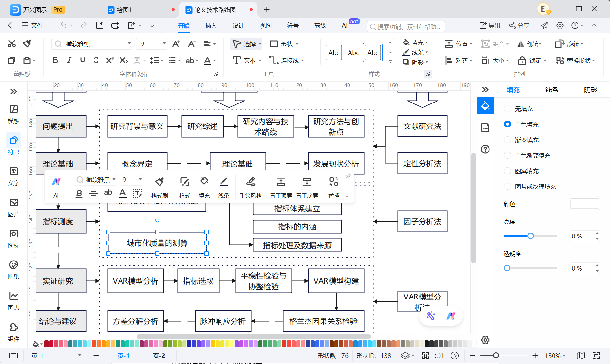Click the 透明度 transparency slider handle
The width and height of the screenshot is (610, 364).
(507, 268)
